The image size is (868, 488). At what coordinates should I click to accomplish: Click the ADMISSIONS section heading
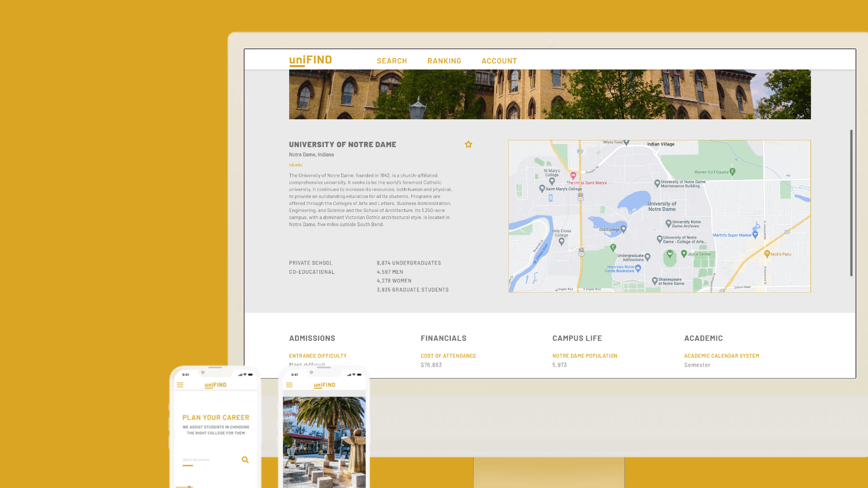[x=312, y=338]
